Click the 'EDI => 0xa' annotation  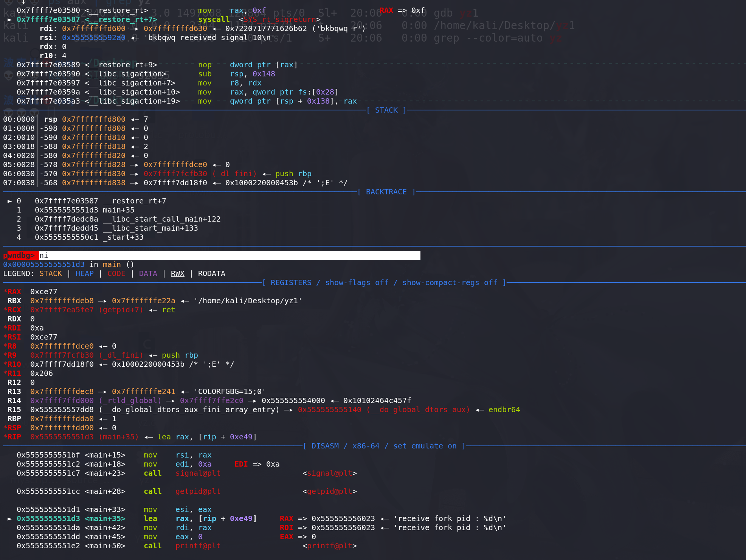(x=257, y=464)
